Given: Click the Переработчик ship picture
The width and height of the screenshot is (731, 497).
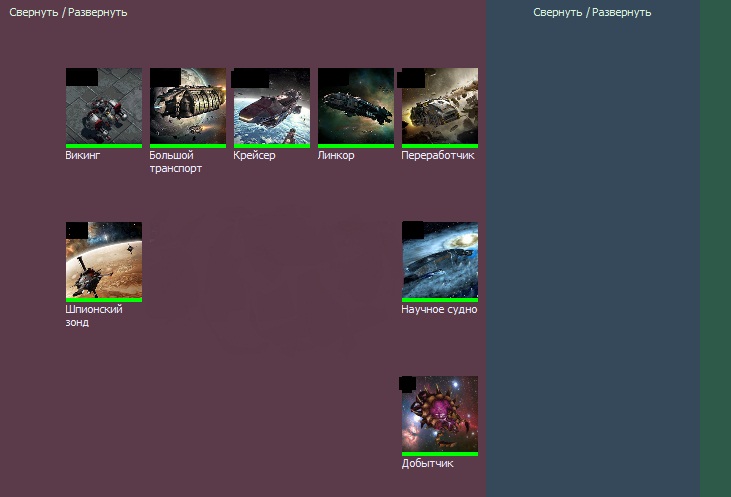Looking at the screenshot, I should coord(440,107).
